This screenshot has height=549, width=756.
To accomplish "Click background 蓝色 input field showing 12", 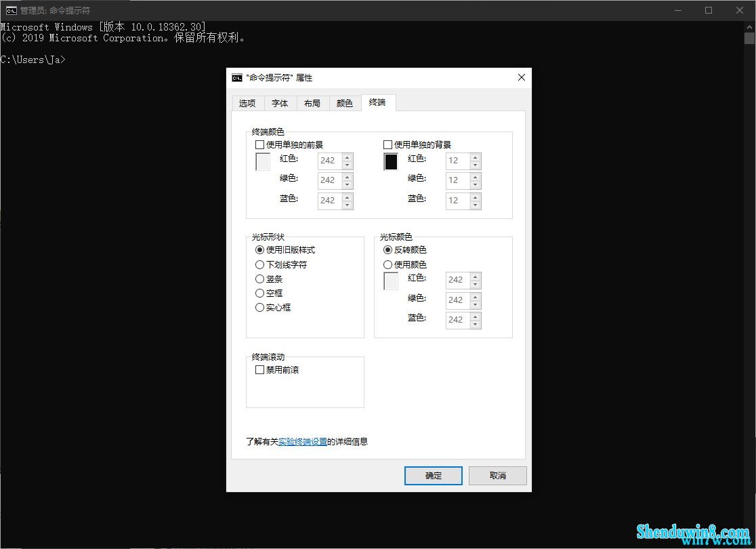I will (458, 201).
